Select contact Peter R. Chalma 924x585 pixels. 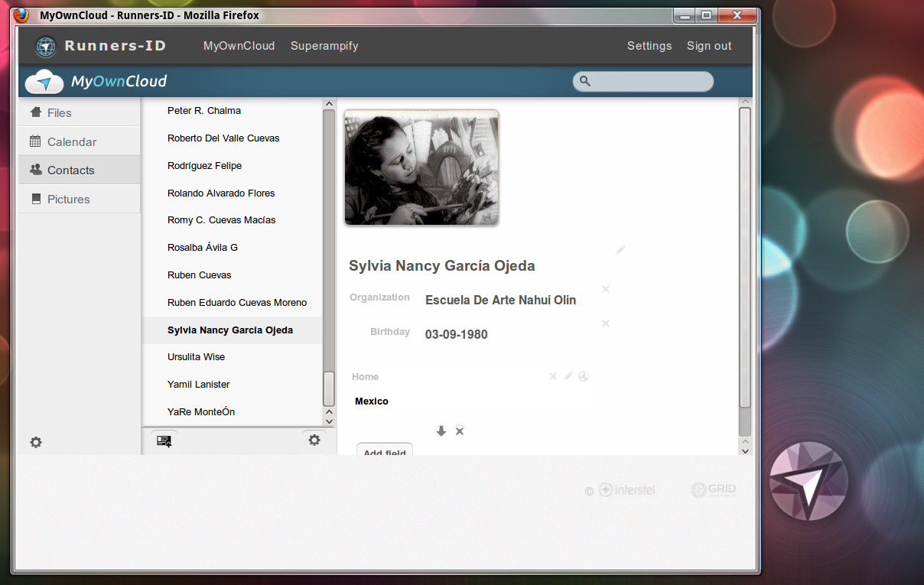tap(204, 111)
